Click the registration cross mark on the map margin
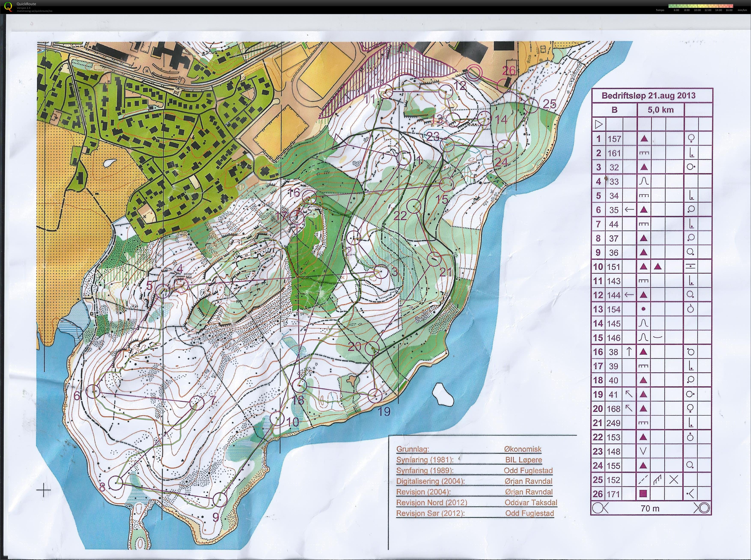751x560 pixels. [x=43, y=489]
